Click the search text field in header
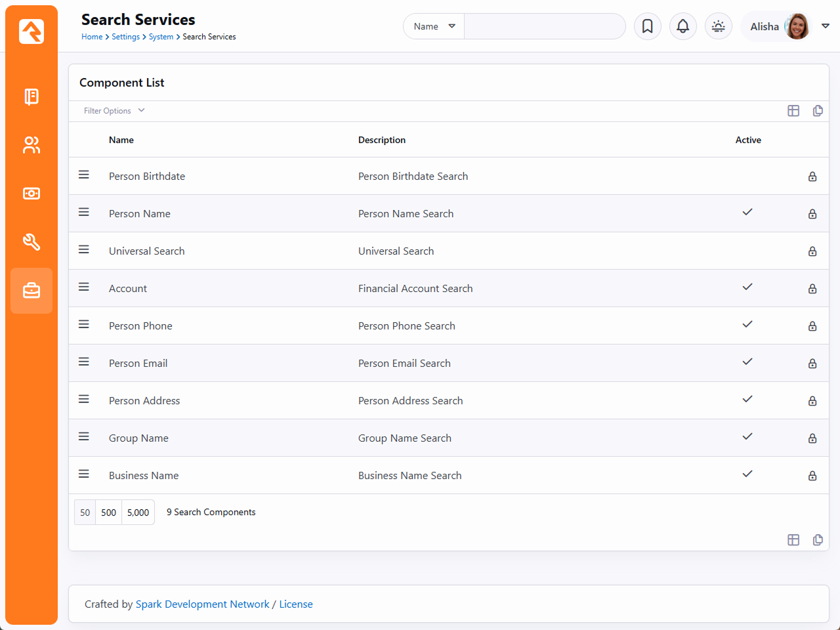Image resolution: width=840 pixels, height=630 pixels. point(544,26)
